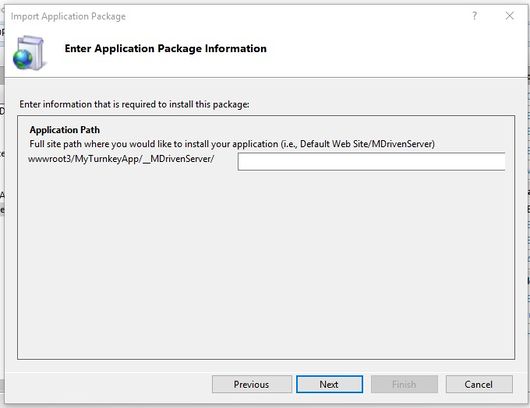Image resolution: width=530 pixels, height=408 pixels.
Task: Click the white header banner beside the heading
Action: click(389, 51)
